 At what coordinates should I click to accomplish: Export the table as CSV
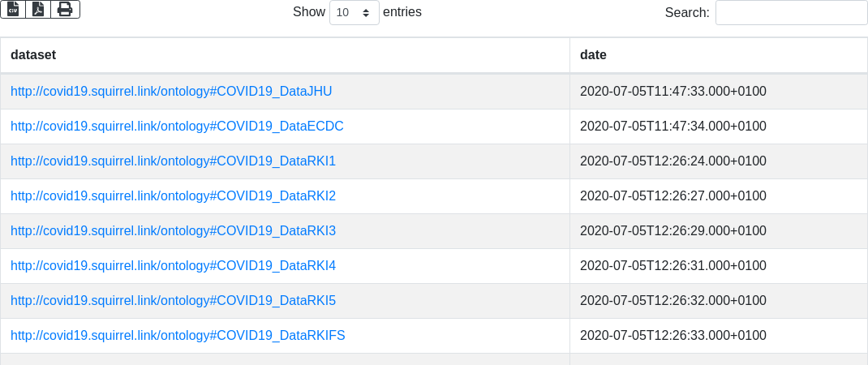pyautogui.click(x=13, y=9)
